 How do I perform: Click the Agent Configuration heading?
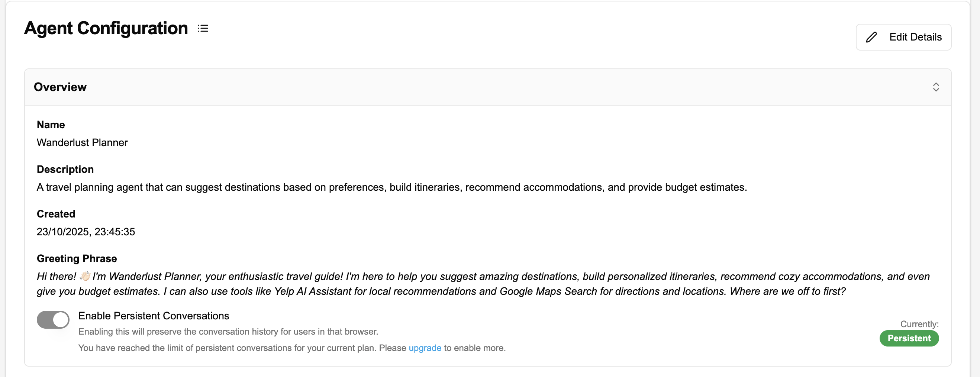[106, 29]
